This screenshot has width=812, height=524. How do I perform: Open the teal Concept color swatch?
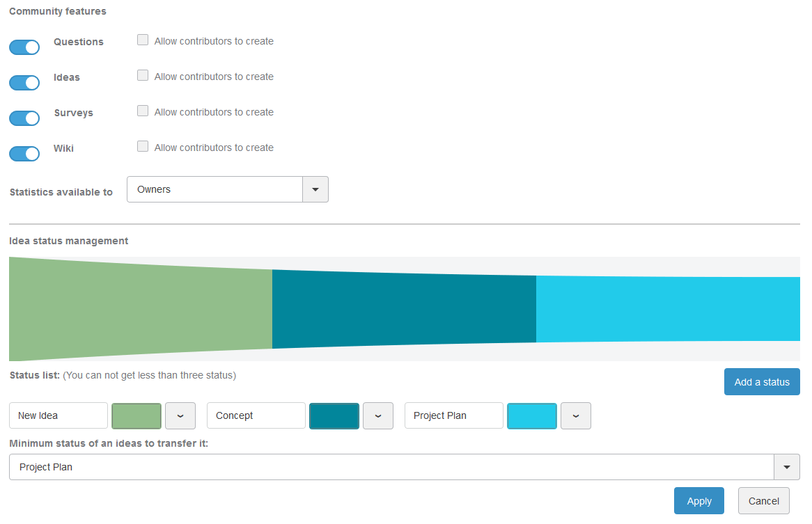pyautogui.click(x=334, y=416)
